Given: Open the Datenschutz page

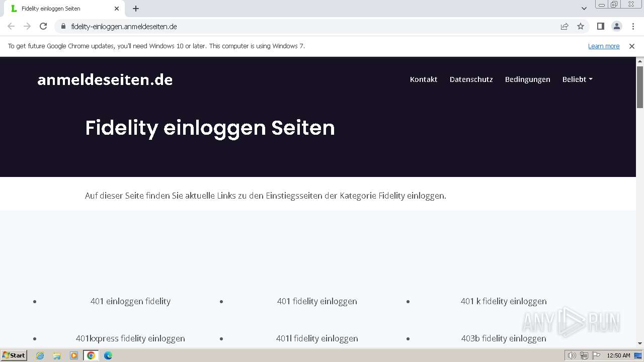Looking at the screenshot, I should 471,79.
